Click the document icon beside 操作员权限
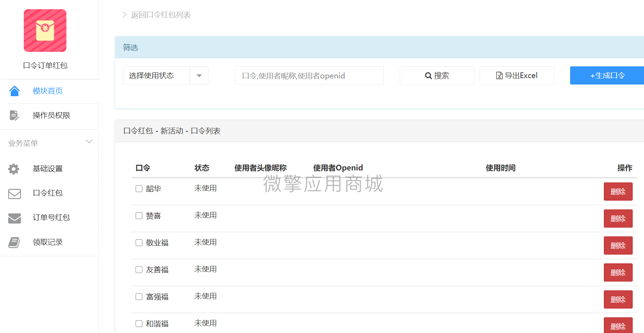This screenshot has height=333, width=644. coord(14,115)
